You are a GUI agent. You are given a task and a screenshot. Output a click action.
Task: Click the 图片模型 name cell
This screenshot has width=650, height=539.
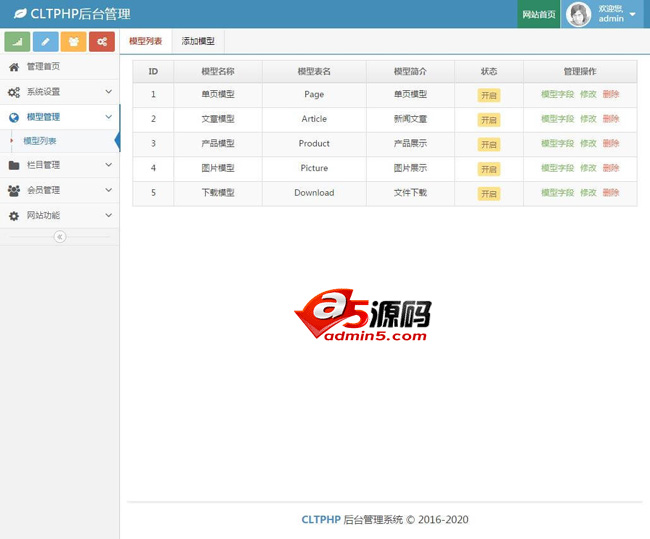[x=218, y=168]
